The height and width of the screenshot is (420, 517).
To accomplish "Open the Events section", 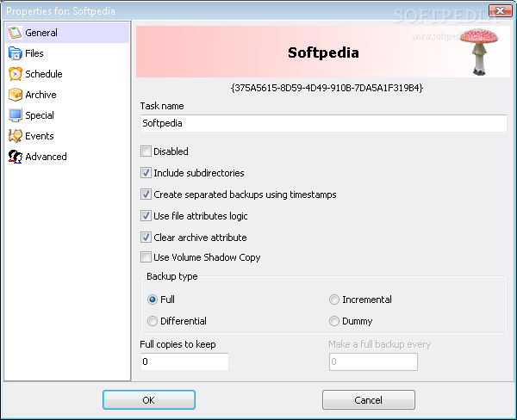I will click(x=67, y=136).
